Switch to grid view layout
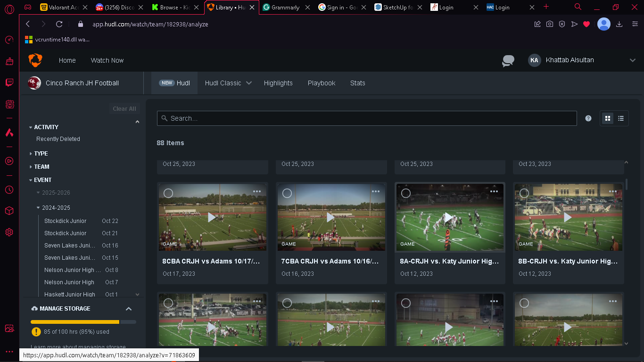This screenshot has width=644, height=362. pyautogui.click(x=608, y=118)
